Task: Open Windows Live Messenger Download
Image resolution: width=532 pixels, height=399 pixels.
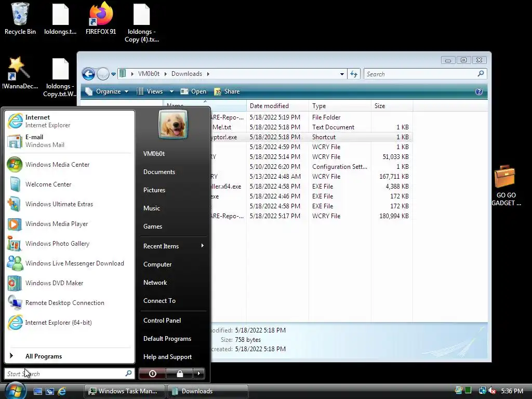Action: [x=70, y=263]
